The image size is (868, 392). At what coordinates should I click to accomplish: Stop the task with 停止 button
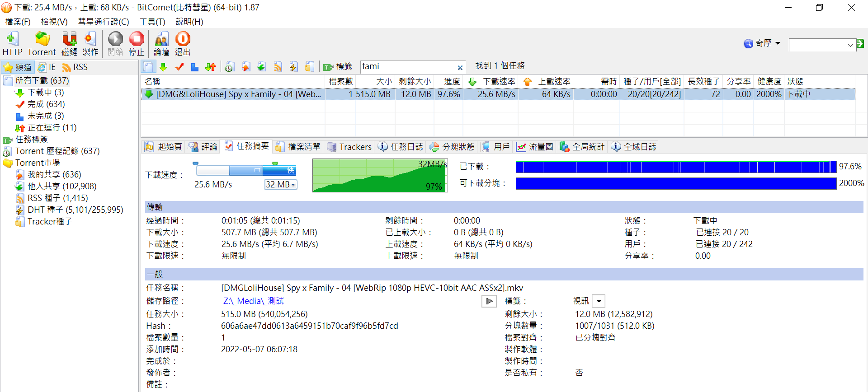point(137,44)
